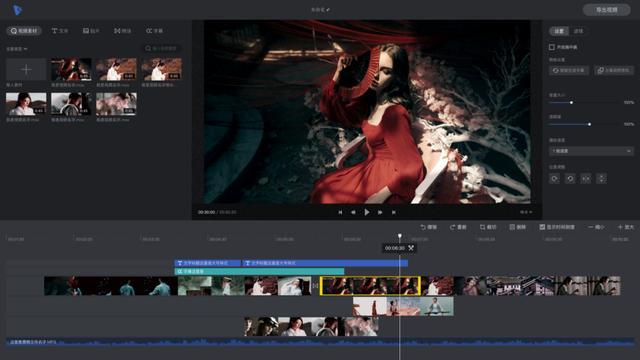Click the blue app logo in top-left corner
Viewport: 640px width, 360px height.
(x=17, y=9)
